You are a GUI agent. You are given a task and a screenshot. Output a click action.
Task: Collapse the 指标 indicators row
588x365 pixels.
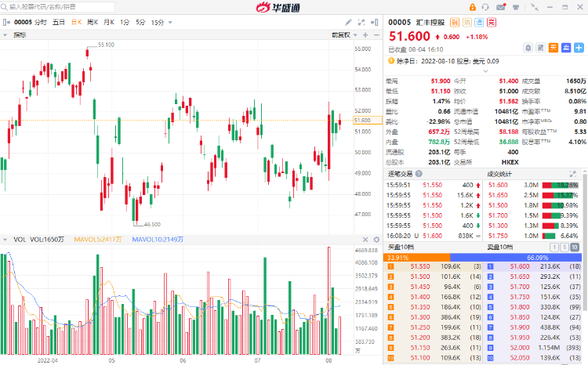click(x=5, y=34)
